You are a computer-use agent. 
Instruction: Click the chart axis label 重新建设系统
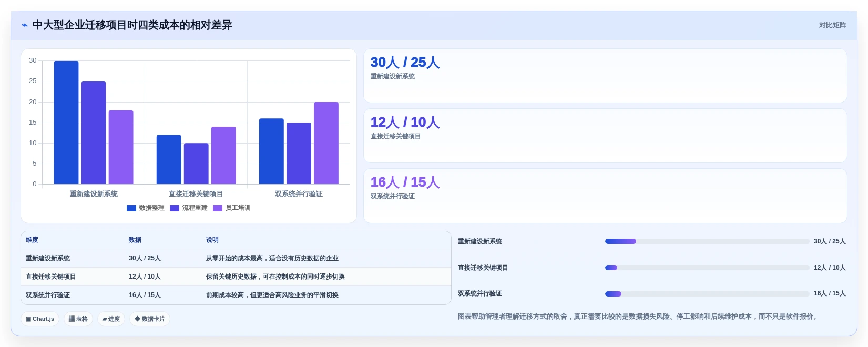[94, 194]
